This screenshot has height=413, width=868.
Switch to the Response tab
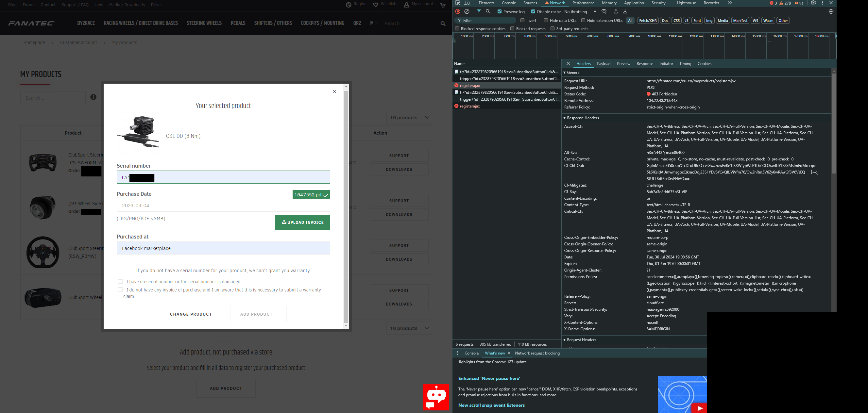click(x=645, y=64)
